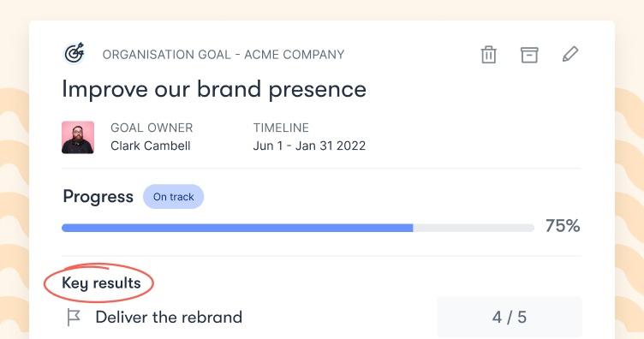Click the blue progress bar
The height and width of the screenshot is (339, 644).
(237, 228)
